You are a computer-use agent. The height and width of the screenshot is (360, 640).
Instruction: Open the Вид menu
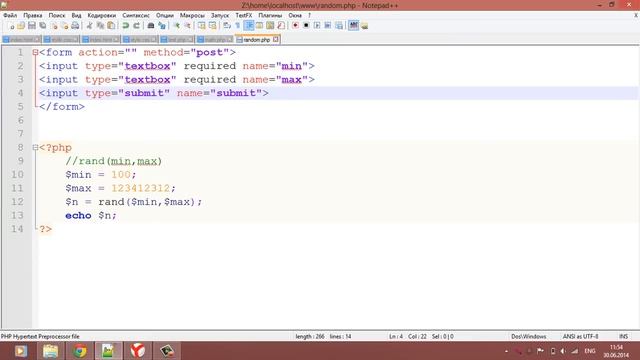click(x=76, y=15)
